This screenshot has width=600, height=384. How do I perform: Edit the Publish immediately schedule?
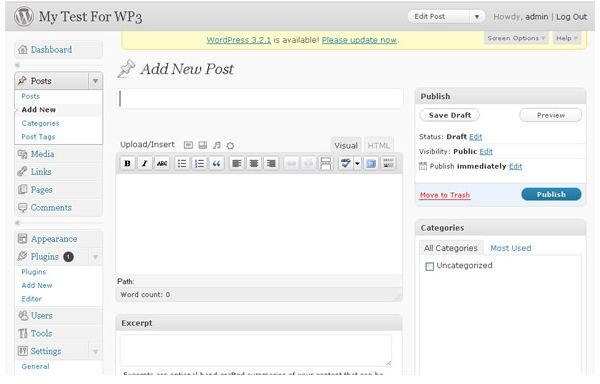point(515,166)
